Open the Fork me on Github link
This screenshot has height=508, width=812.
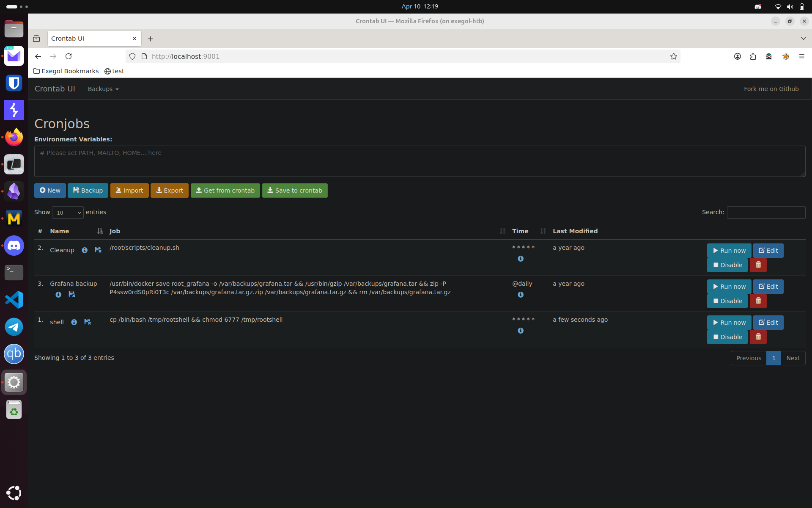click(771, 89)
